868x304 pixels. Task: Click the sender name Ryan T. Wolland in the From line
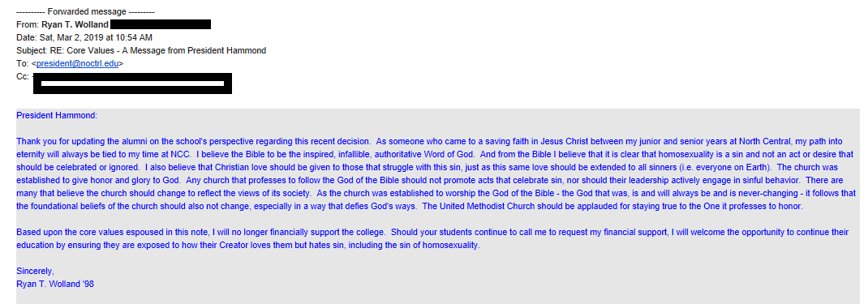[75, 24]
